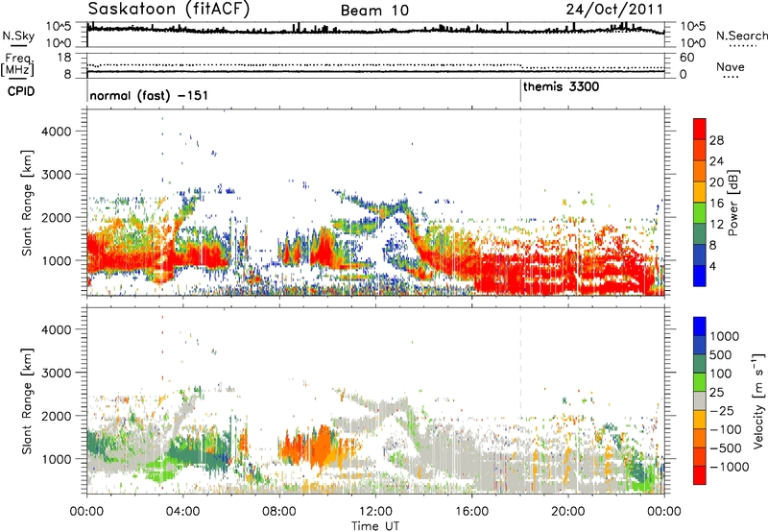Click the 60 tick on Nave axis

tap(686, 58)
